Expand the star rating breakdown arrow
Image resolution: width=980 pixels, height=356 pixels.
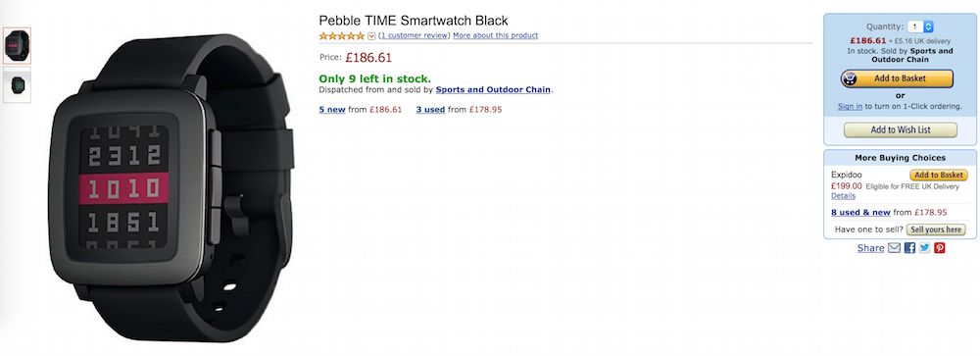[x=371, y=35]
